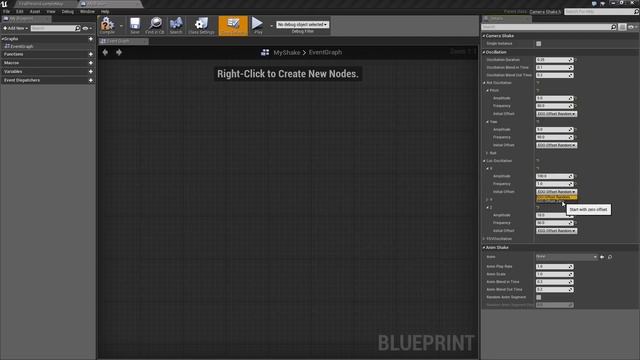Open the Help menu
Screen dimensions: 640x360
pos(105,11)
